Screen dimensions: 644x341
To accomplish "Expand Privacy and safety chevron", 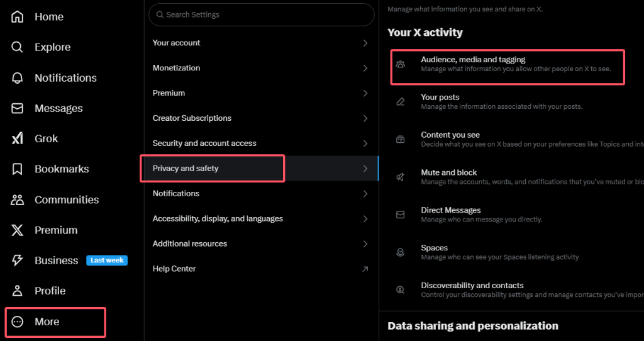I will coord(365,169).
